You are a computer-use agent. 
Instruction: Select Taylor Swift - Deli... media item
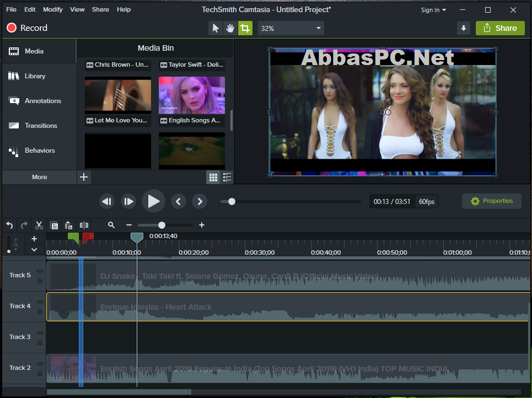(x=192, y=64)
